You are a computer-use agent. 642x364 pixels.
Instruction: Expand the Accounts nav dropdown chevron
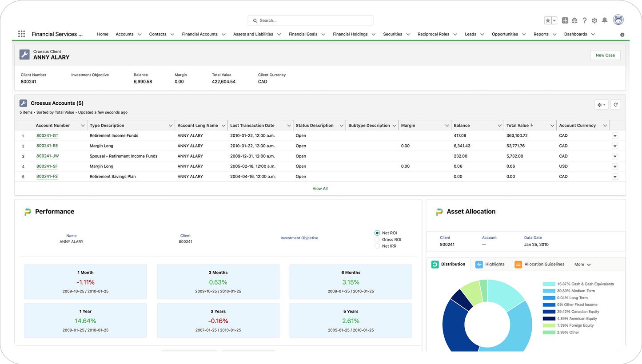[140, 34]
